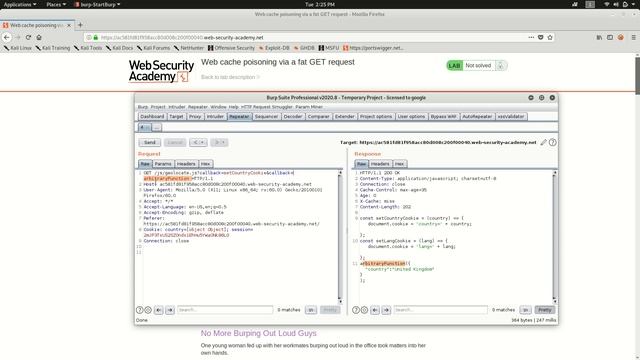The image size is (640, 360).
Task: Open the lab status dropdown next to Not solved
Action: (501, 65)
